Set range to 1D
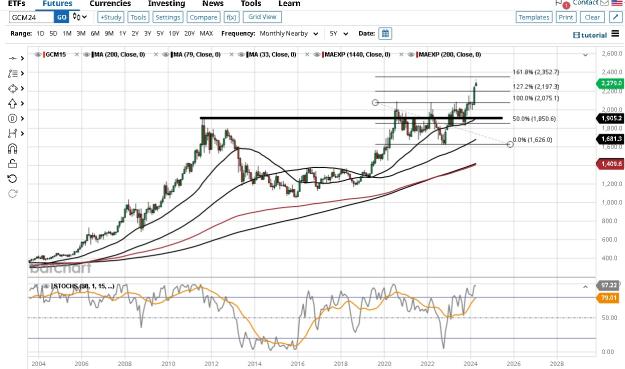Image resolution: width=625 pixels, height=369 pixels. [40, 33]
